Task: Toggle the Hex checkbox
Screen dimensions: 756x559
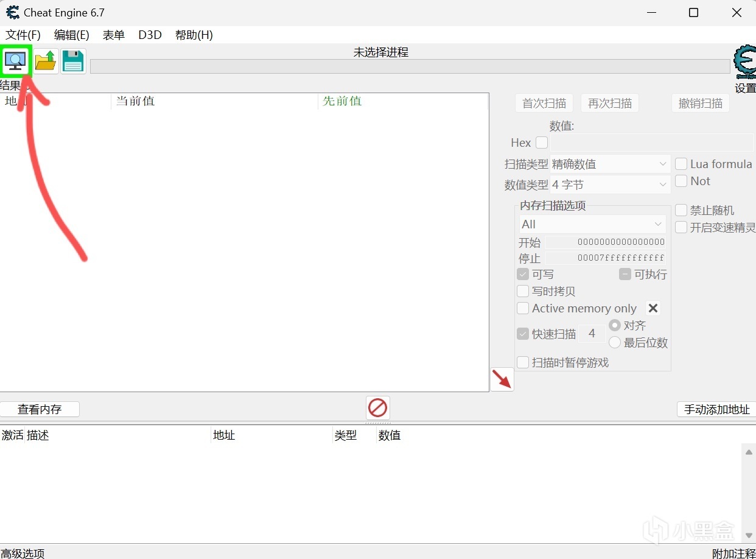Action: click(x=542, y=142)
